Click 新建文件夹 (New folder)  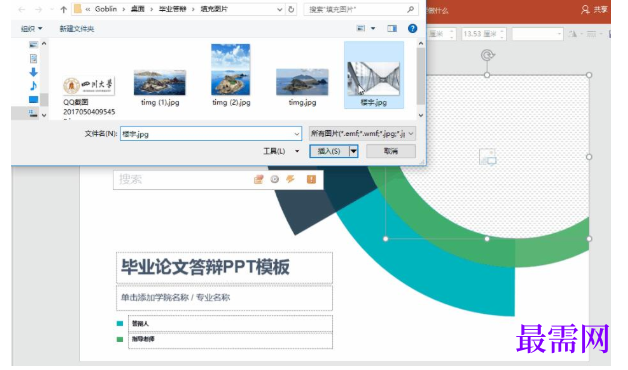pos(76,28)
